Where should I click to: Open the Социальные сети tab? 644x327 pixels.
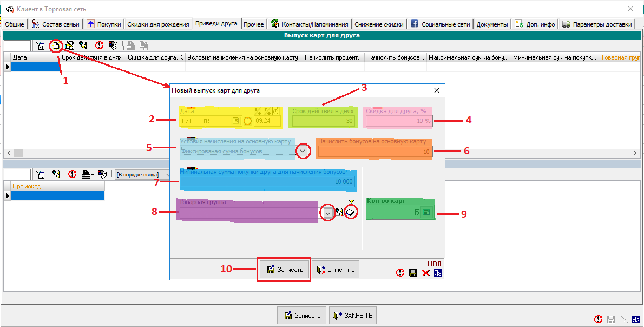tap(441, 24)
